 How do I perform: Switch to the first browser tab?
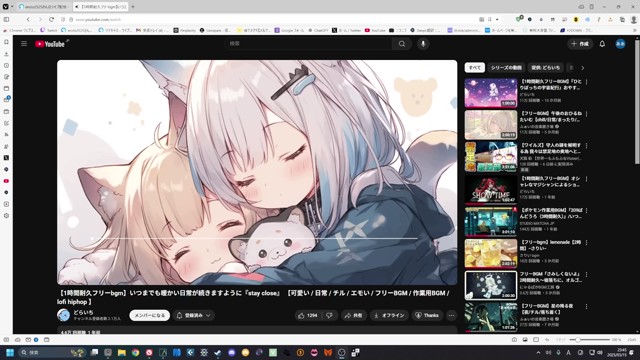44,7
